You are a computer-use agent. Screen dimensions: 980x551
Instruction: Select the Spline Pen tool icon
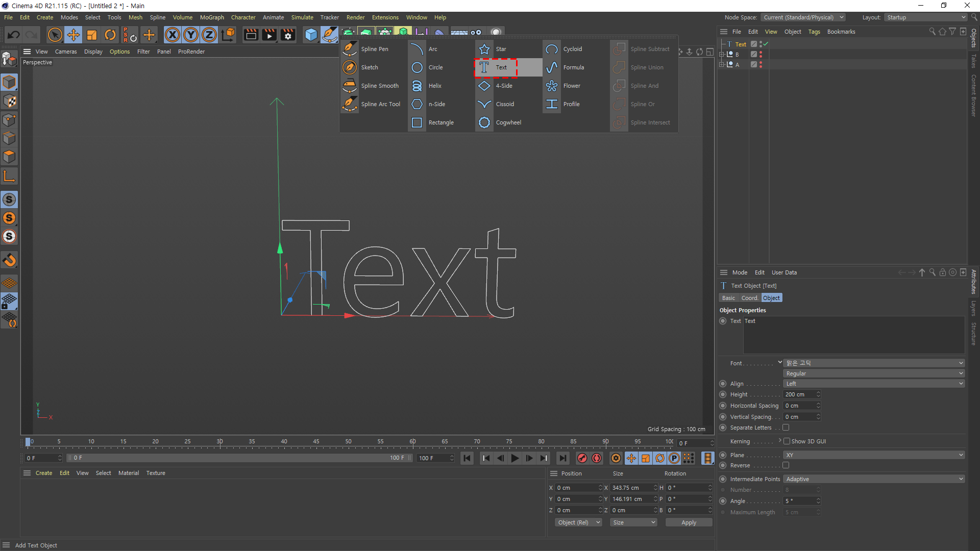(x=350, y=49)
